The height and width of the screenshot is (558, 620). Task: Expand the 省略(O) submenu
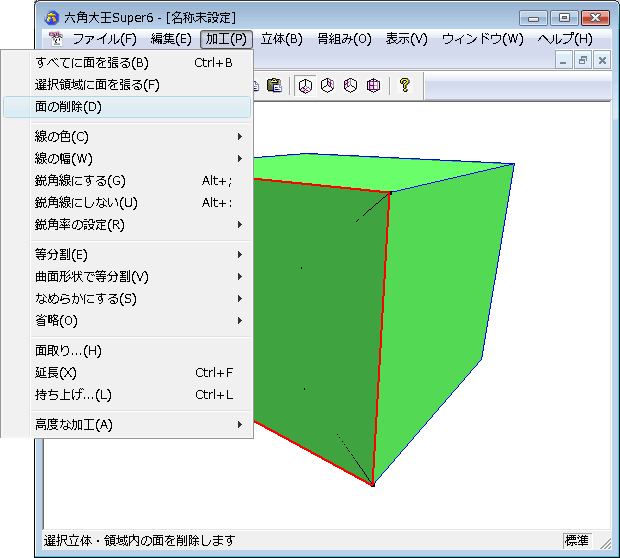pos(127,320)
